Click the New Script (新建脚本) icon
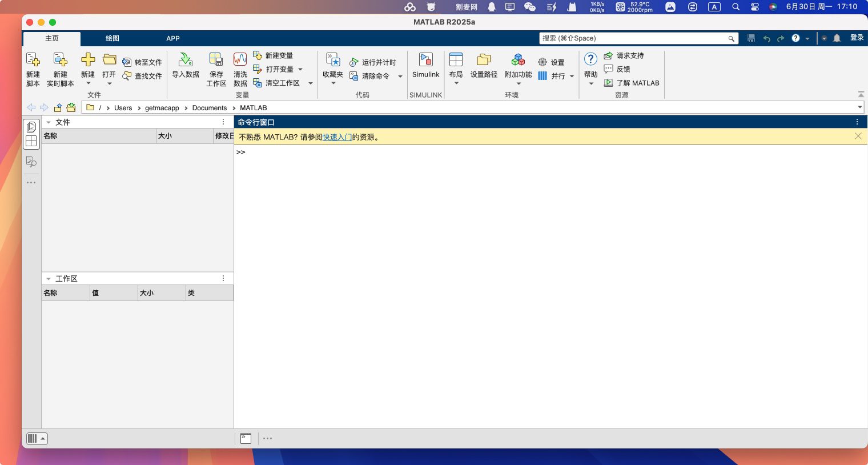Viewport: 868px width, 465px height. 33,60
